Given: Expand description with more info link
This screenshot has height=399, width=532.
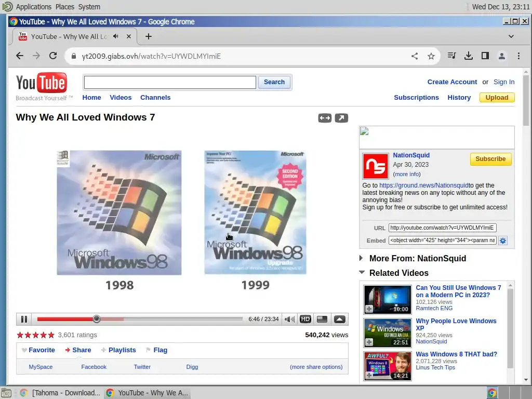Looking at the screenshot, I should point(407,174).
